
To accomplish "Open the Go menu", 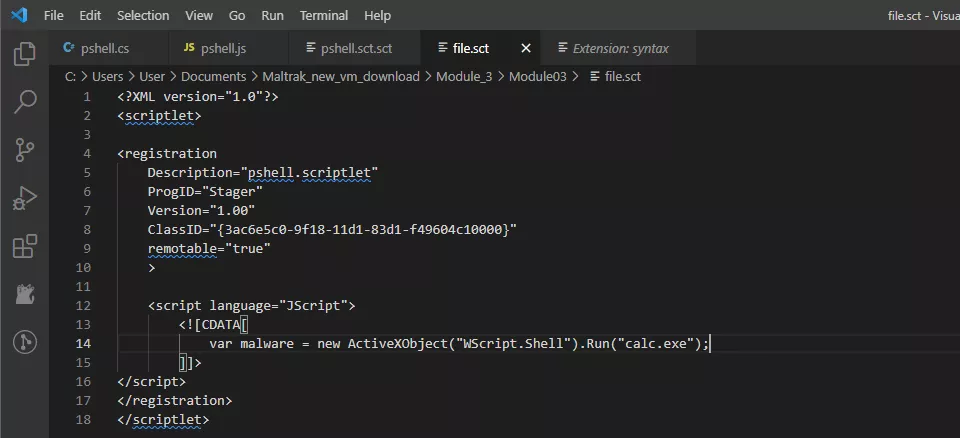I will point(237,16).
